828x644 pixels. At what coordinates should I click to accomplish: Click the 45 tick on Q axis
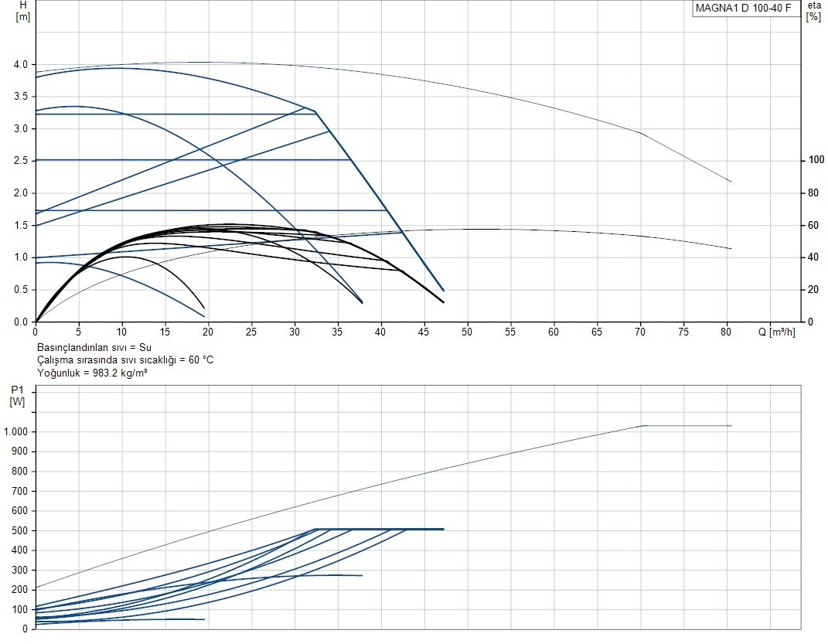pos(424,332)
